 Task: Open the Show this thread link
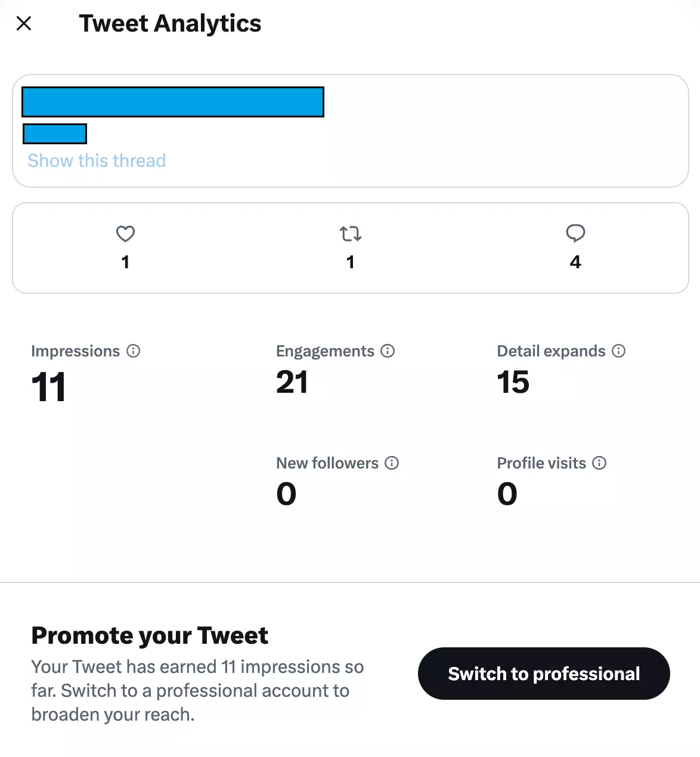tap(97, 161)
